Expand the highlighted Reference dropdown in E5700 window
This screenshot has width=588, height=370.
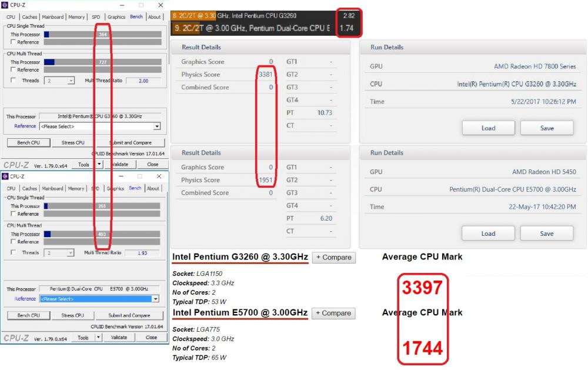coord(99,299)
